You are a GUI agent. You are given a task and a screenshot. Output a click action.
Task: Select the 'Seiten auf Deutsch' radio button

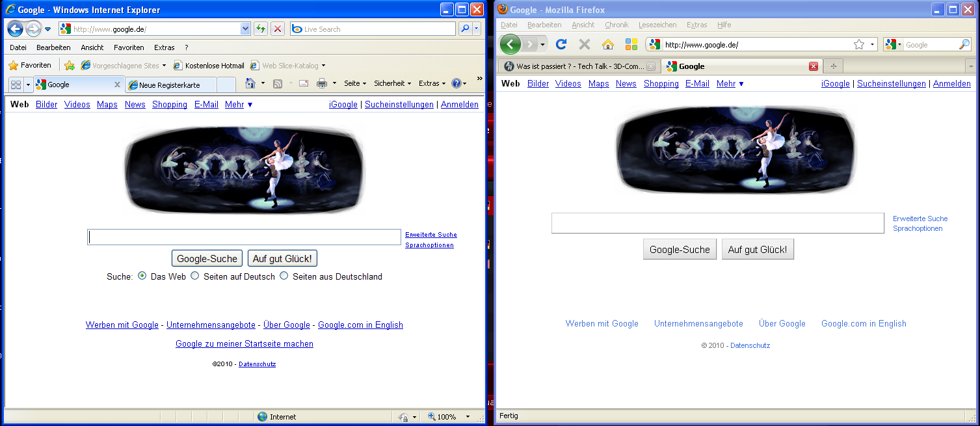(x=194, y=276)
